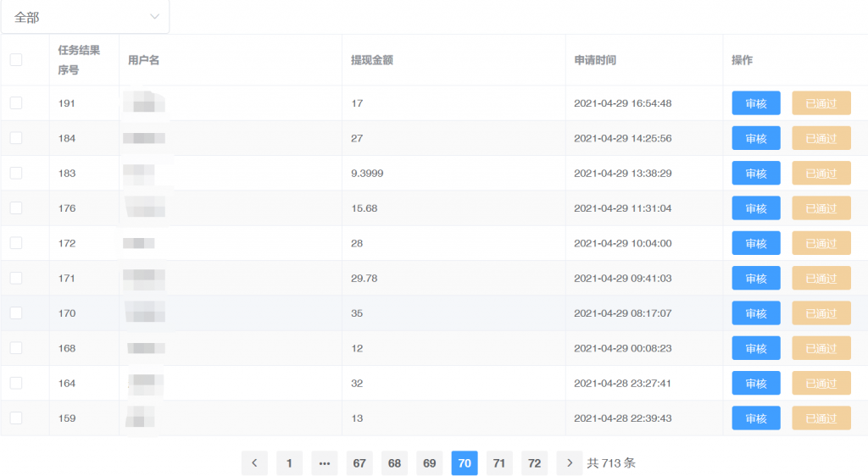Image resolution: width=868 pixels, height=476 pixels.
Task: Click 审核 button for row 183
Action: tap(756, 174)
